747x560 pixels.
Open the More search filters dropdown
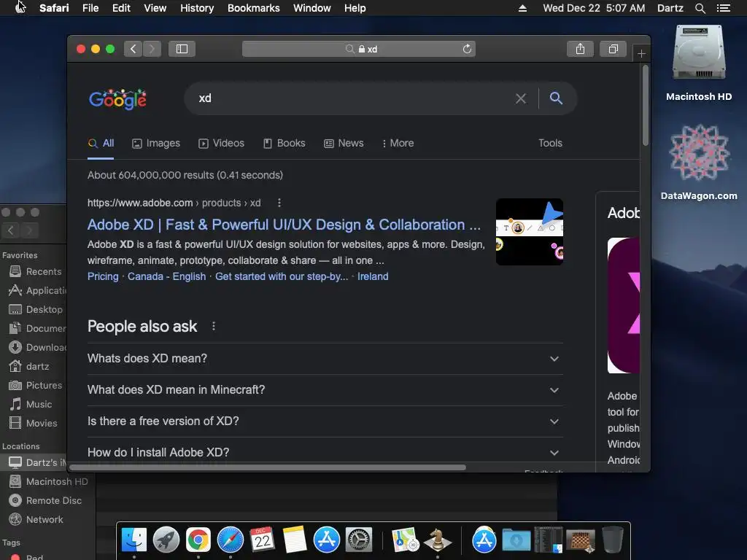click(x=398, y=144)
